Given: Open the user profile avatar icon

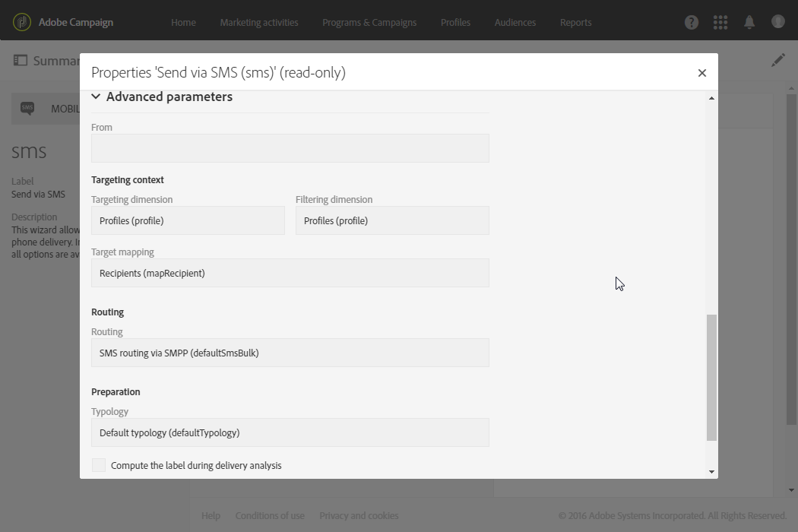Looking at the screenshot, I should [x=777, y=22].
